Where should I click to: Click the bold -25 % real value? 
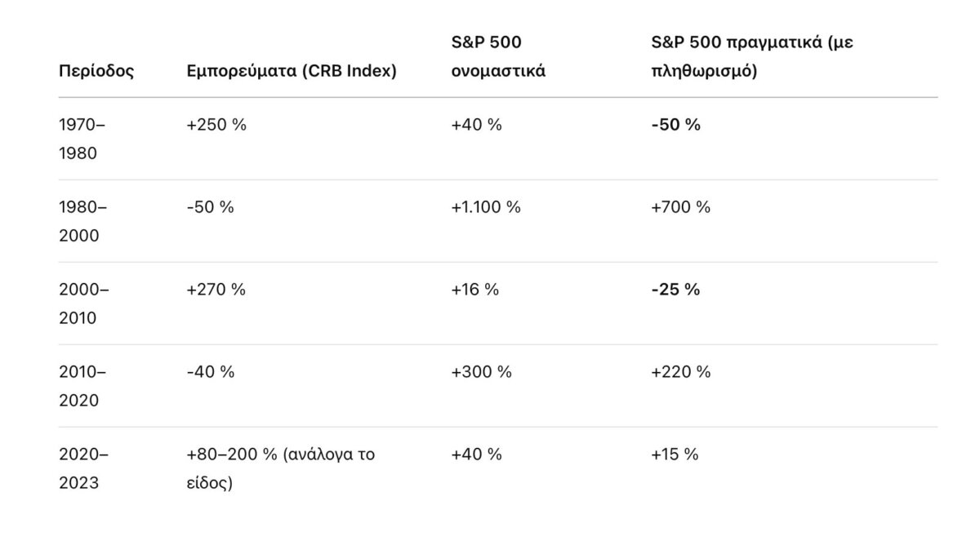[675, 290]
